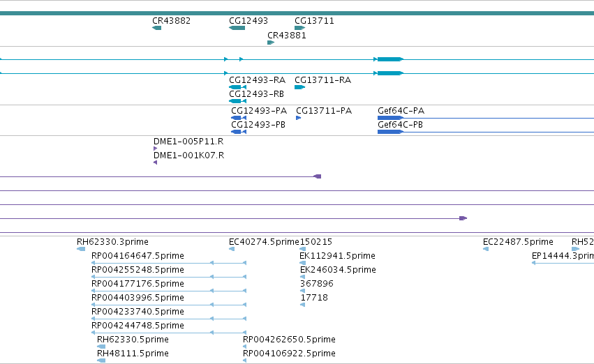The image size is (594, 364).
Task: Select the DME1-001K07.R arrow marker
Action: click(156, 162)
